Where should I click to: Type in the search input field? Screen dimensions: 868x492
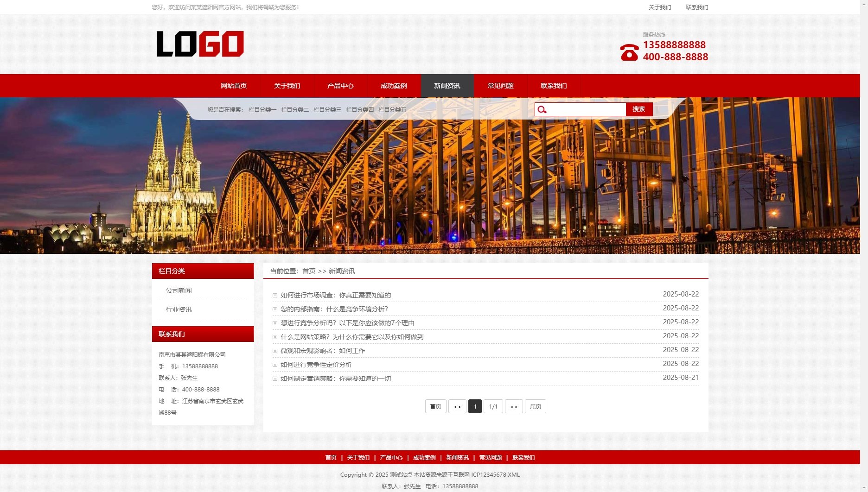point(586,109)
